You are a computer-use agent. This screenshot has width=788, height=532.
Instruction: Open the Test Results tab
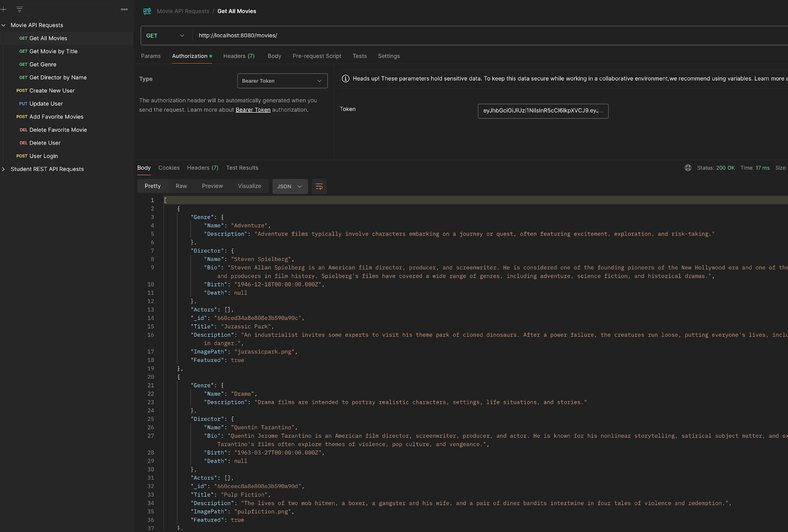point(242,168)
